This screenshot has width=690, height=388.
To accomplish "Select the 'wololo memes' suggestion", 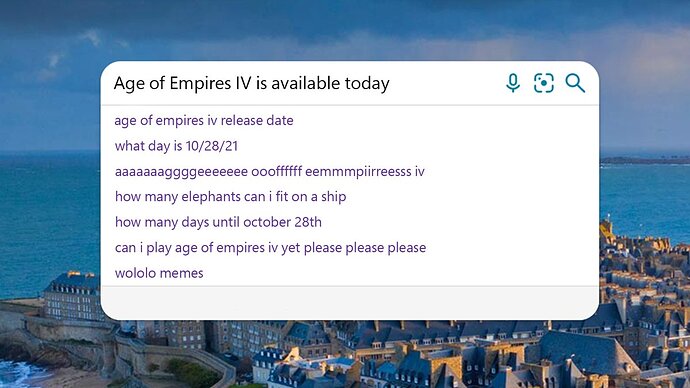I will (x=159, y=273).
